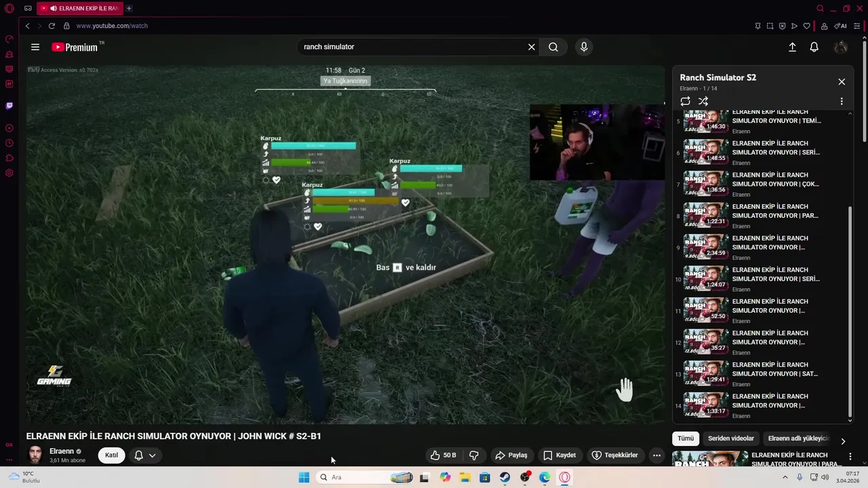Reload the current YouTube page
Screen dimensions: 868x488
click(52, 26)
